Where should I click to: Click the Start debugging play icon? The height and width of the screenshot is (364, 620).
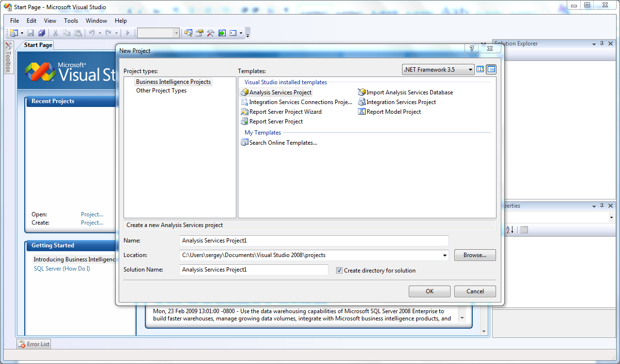click(x=128, y=33)
